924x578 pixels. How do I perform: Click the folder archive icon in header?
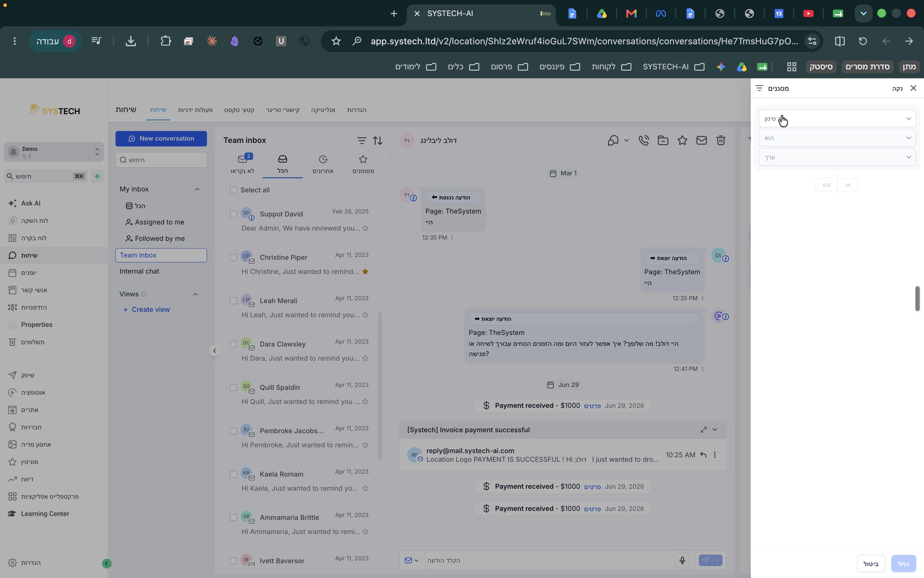click(x=663, y=140)
